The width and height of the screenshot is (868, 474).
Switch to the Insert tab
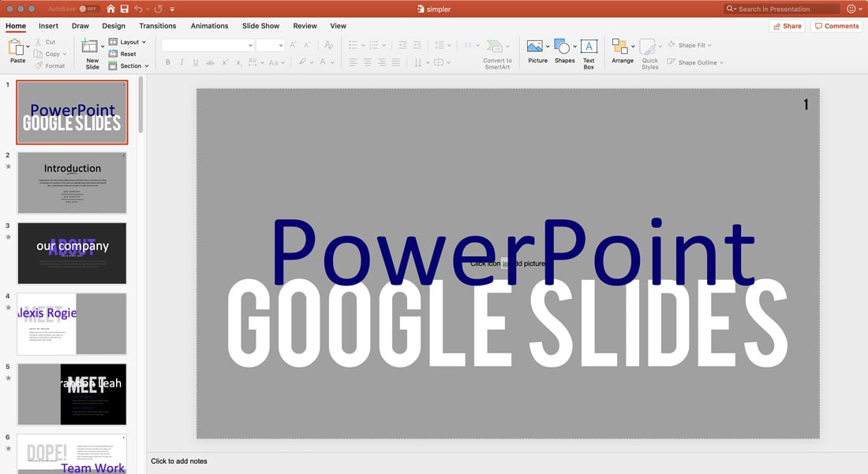tap(48, 25)
